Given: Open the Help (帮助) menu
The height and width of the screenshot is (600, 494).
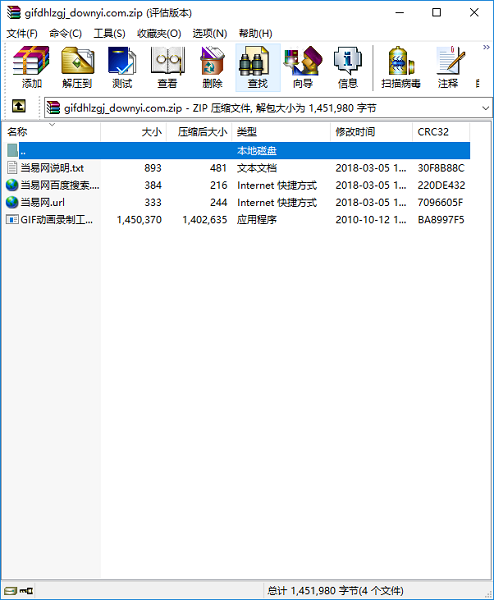Looking at the screenshot, I should point(256,34).
